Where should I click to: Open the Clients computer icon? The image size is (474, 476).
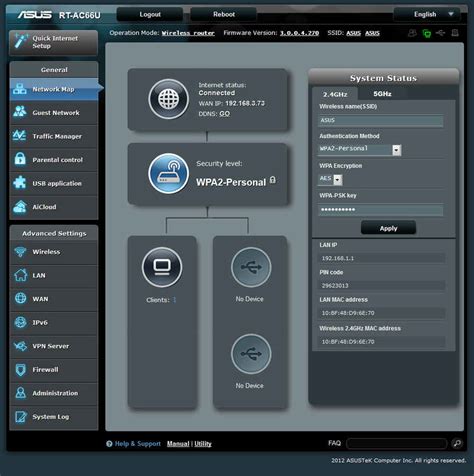point(162,267)
